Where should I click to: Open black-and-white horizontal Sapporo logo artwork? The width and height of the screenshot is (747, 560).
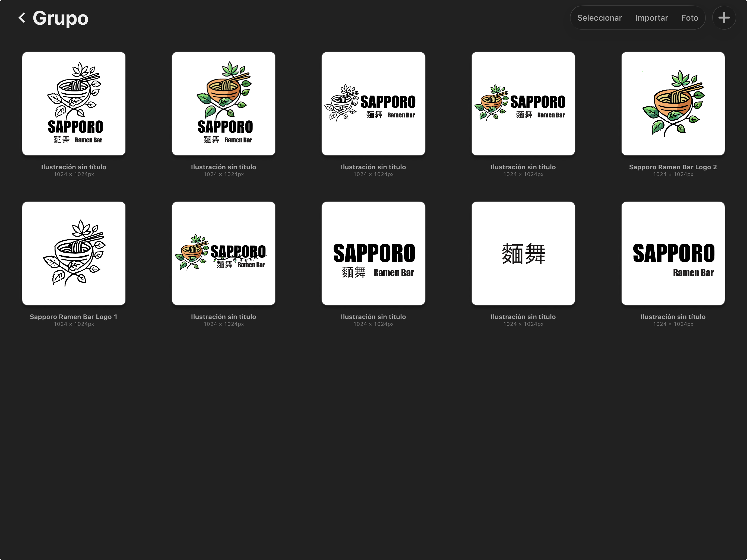[373, 104]
